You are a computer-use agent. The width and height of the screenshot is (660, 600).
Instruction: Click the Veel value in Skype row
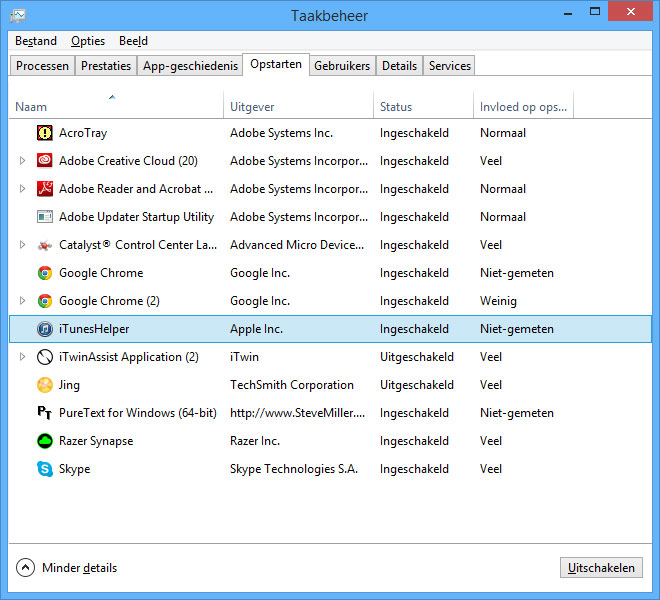[491, 469]
